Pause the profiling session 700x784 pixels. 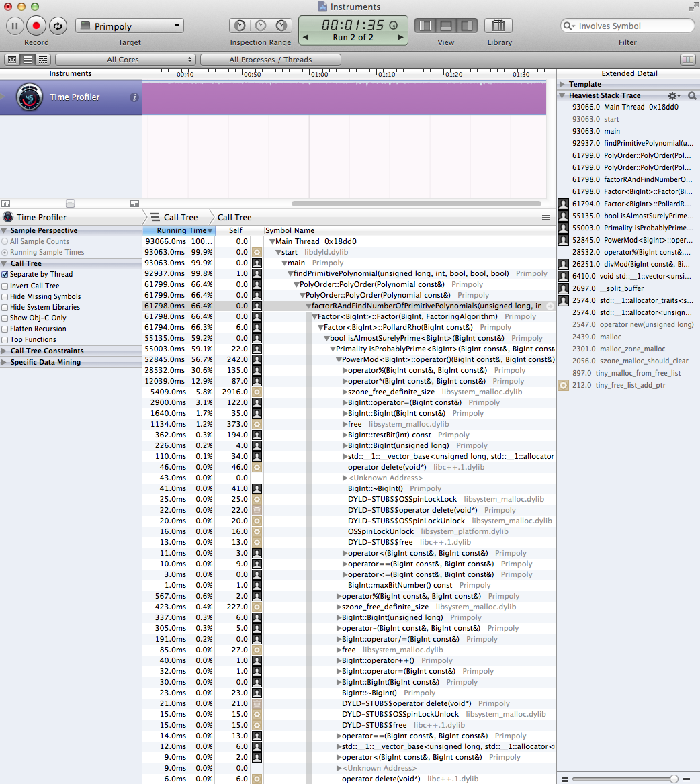15,26
